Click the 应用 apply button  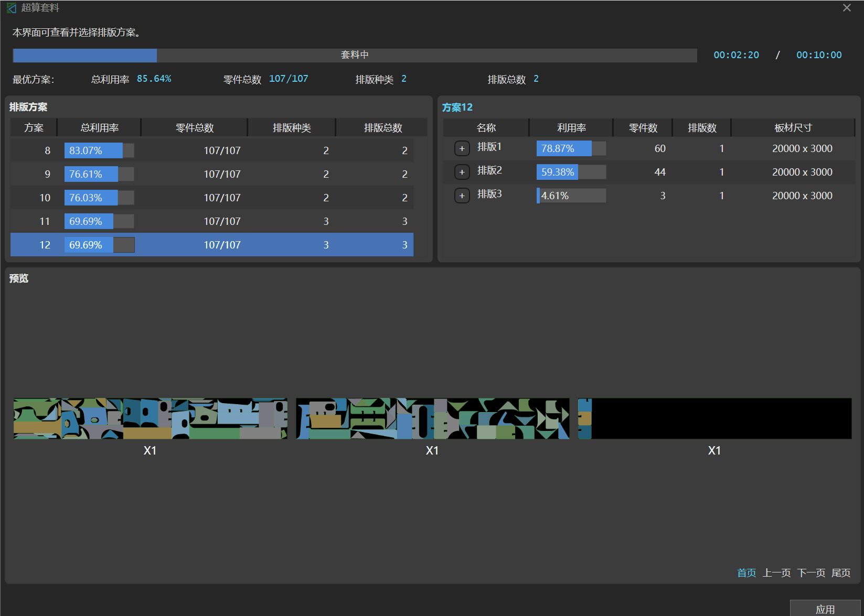(x=825, y=609)
